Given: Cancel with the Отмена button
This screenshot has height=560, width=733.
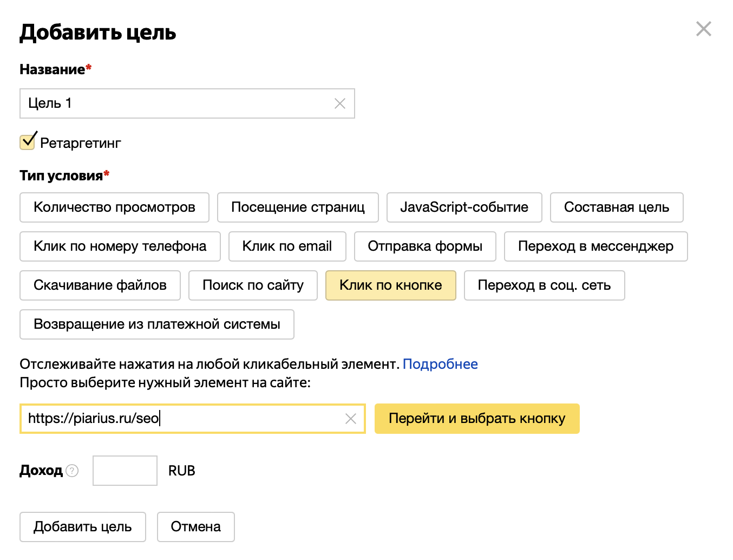Looking at the screenshot, I should tap(196, 527).
